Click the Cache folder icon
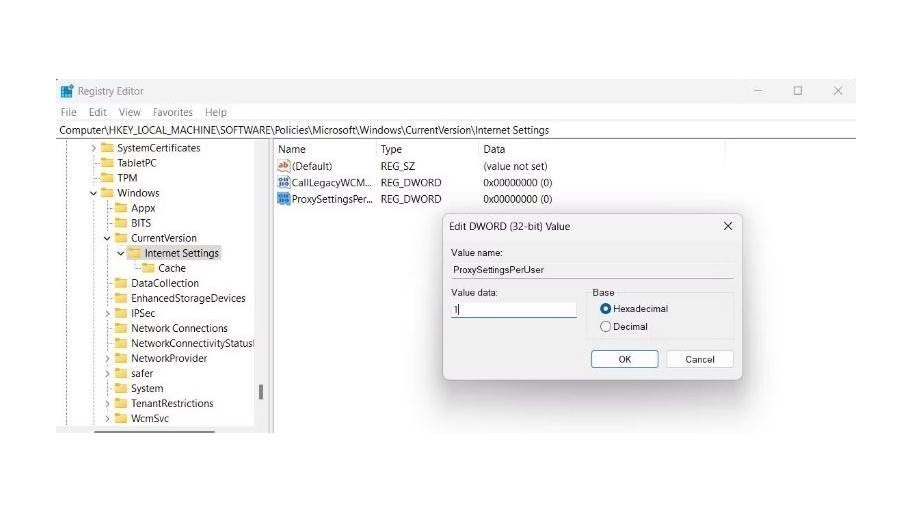912x513 pixels. [x=148, y=268]
